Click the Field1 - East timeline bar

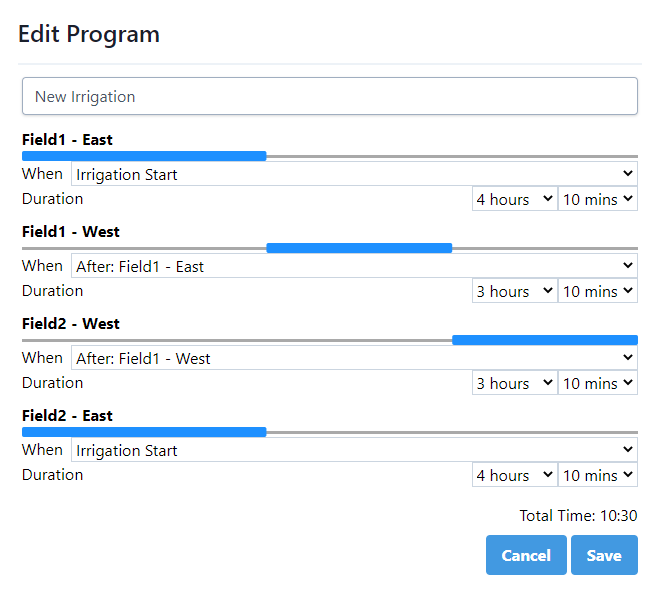coord(144,156)
